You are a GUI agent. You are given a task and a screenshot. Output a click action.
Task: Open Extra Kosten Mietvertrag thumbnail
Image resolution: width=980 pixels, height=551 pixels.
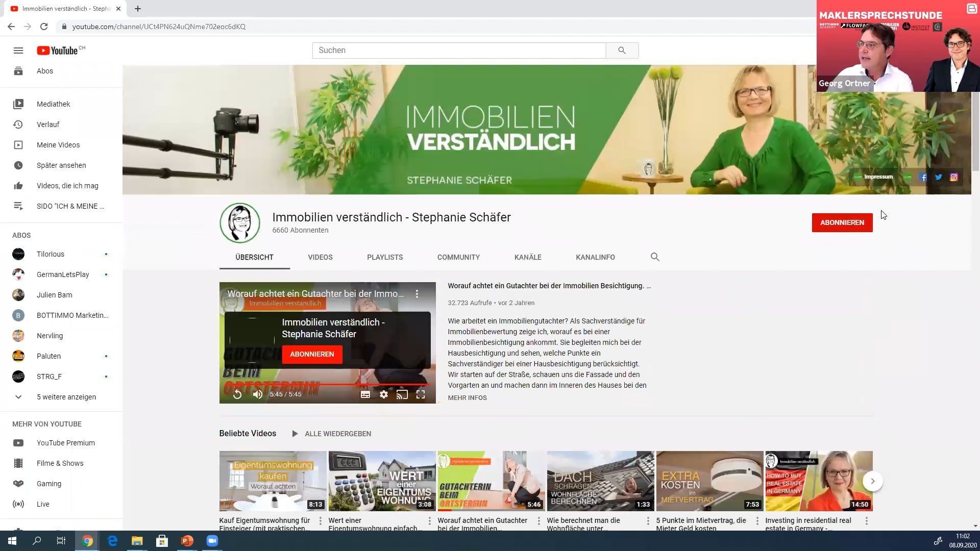tap(709, 481)
